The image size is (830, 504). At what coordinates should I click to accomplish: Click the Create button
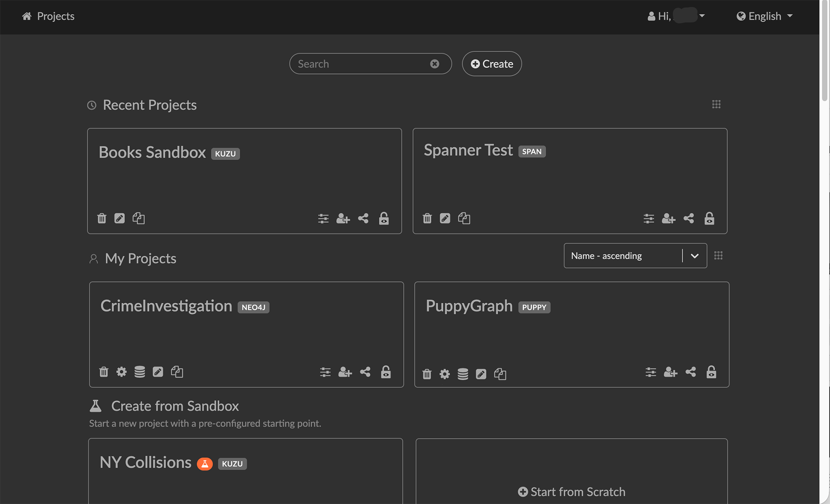(x=492, y=64)
